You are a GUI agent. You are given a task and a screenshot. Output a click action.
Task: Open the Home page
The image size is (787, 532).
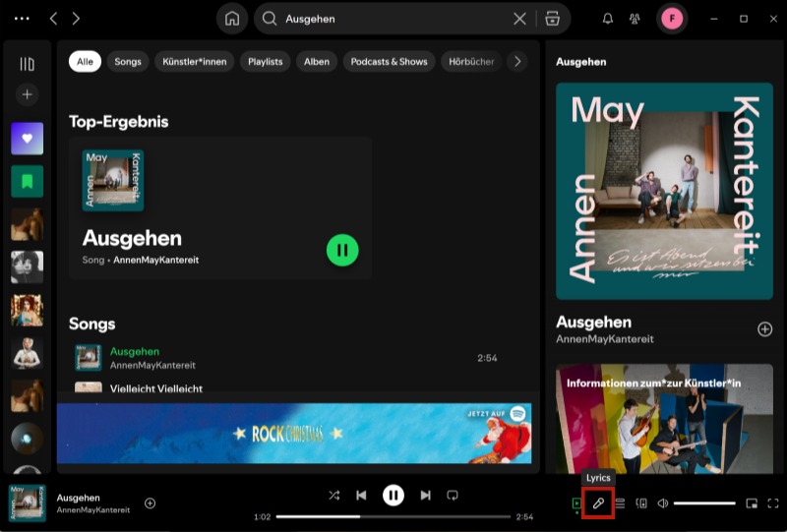(x=232, y=19)
